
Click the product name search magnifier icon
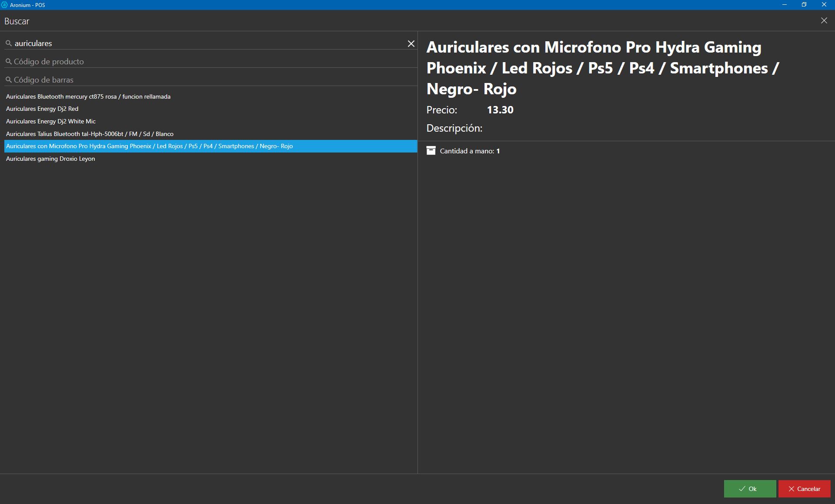click(x=8, y=43)
